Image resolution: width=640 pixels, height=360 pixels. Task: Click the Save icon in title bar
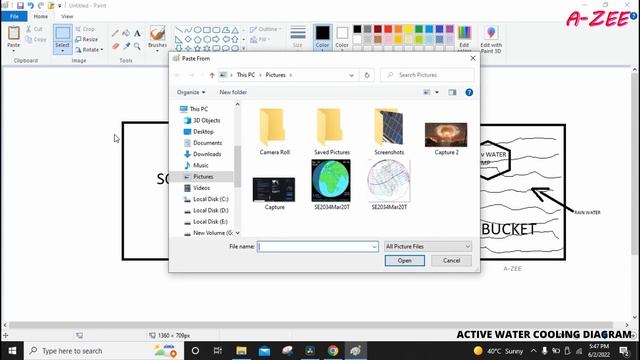pyautogui.click(x=20, y=6)
